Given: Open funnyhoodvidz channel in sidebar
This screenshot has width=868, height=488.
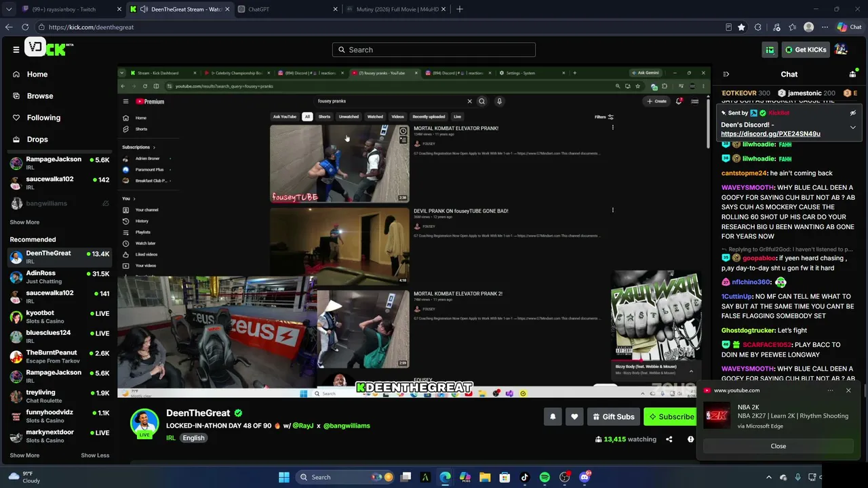Looking at the screenshot, I should (60, 416).
